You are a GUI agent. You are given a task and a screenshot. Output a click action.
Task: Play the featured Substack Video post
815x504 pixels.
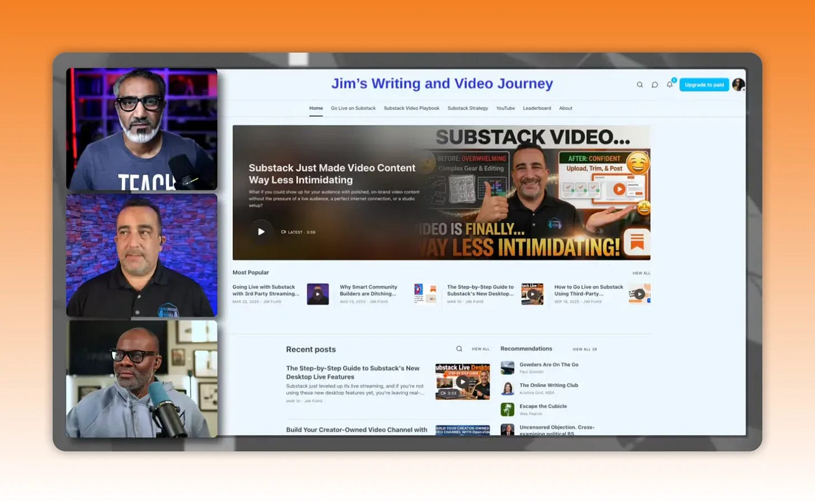point(261,231)
